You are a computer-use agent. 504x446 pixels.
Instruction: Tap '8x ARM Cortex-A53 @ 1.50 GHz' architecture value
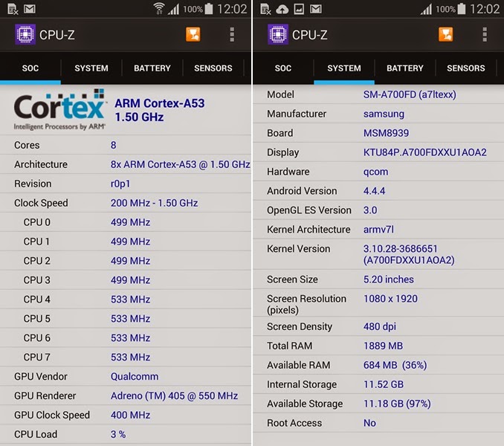(x=181, y=164)
